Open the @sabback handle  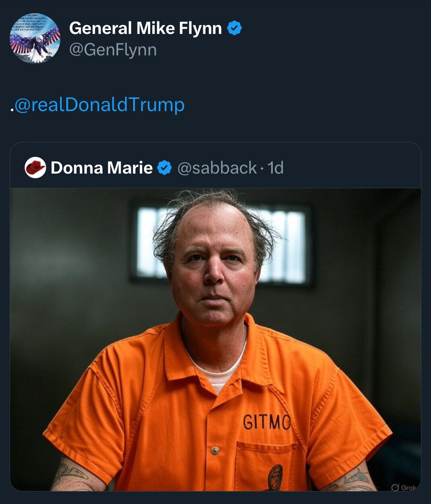point(217,168)
